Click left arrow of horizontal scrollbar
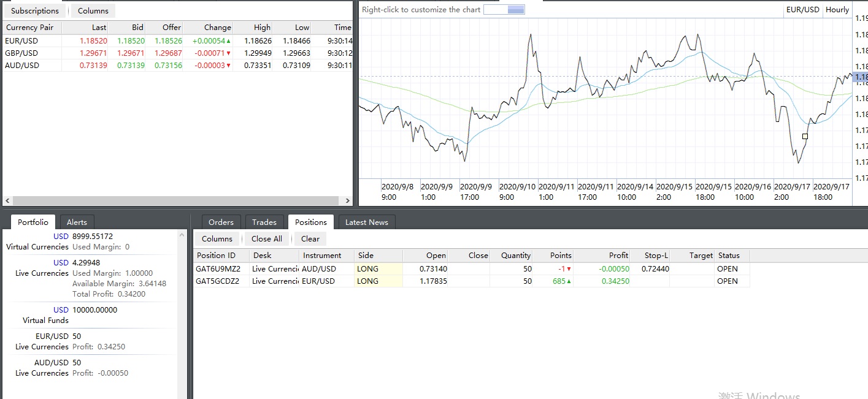The height and width of the screenshot is (399, 868). click(x=7, y=200)
